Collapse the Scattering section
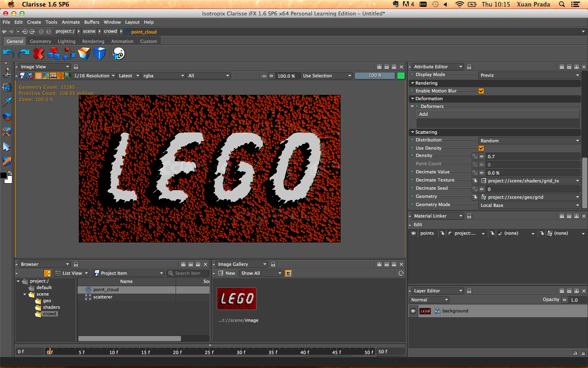588x368 pixels. click(x=413, y=132)
